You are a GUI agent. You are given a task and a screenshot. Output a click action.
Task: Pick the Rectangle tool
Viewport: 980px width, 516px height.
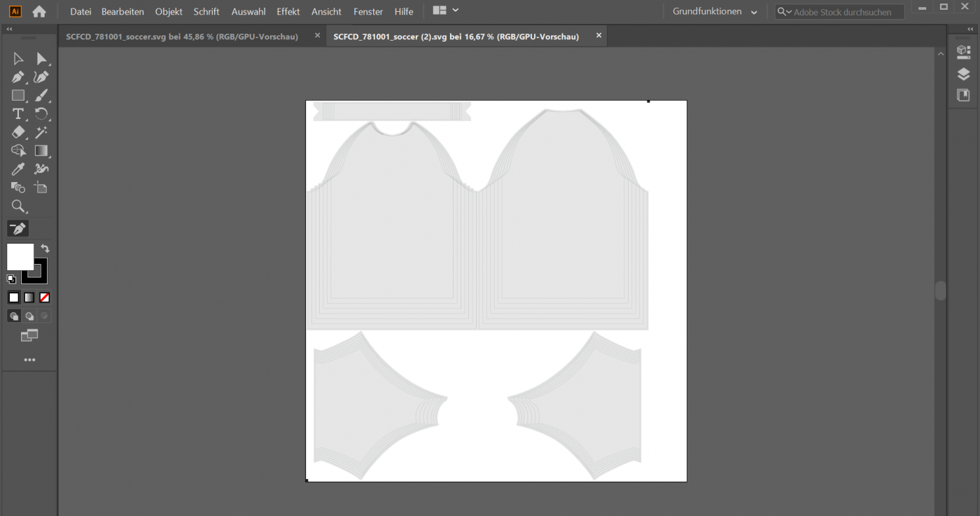(18, 96)
